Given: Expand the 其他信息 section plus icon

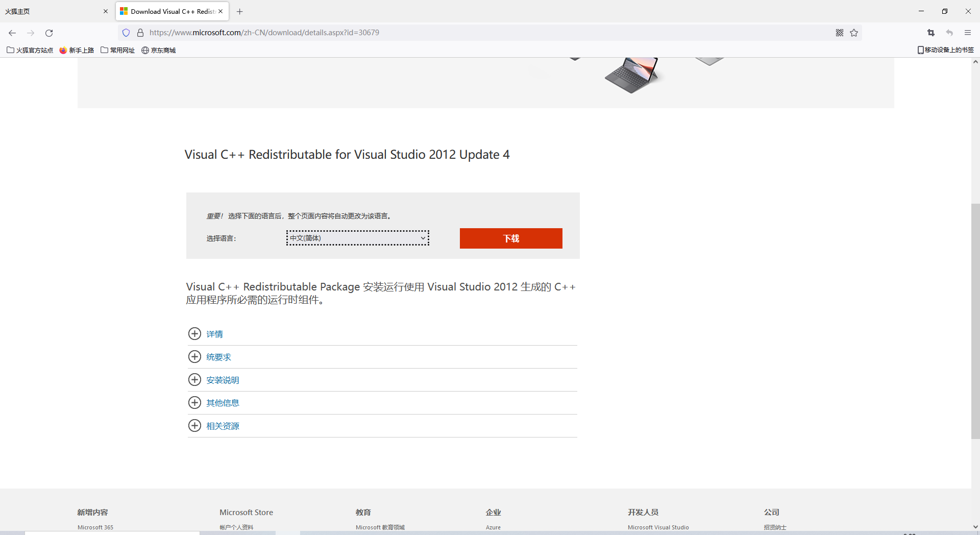Looking at the screenshot, I should click(194, 402).
